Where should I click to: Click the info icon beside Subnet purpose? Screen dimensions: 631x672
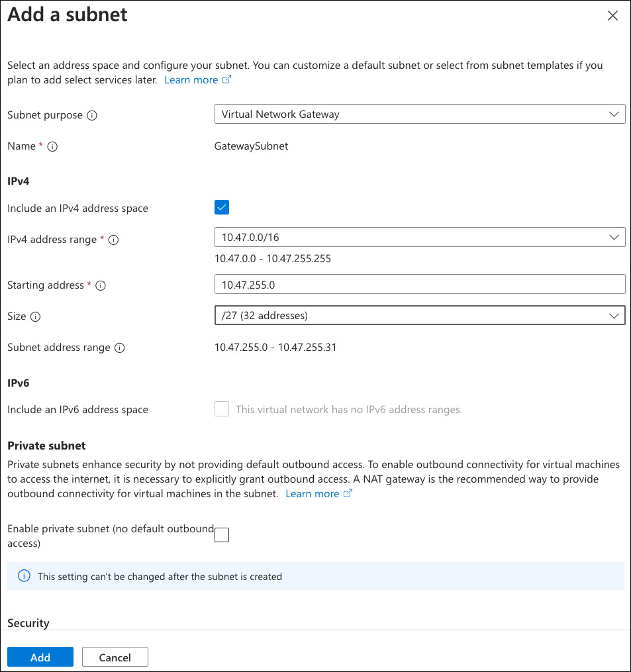coord(92,115)
